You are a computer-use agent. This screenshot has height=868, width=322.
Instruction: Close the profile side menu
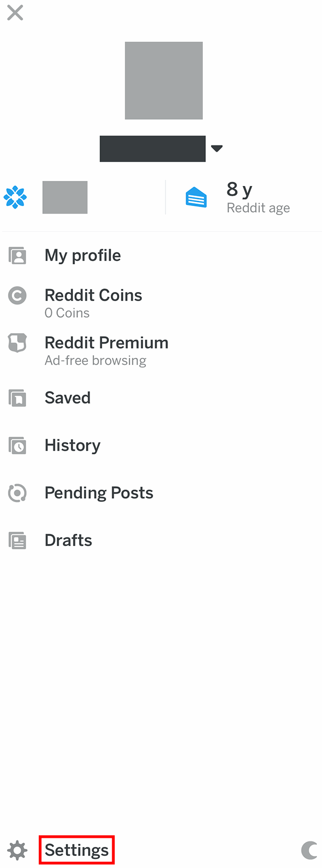(15, 13)
